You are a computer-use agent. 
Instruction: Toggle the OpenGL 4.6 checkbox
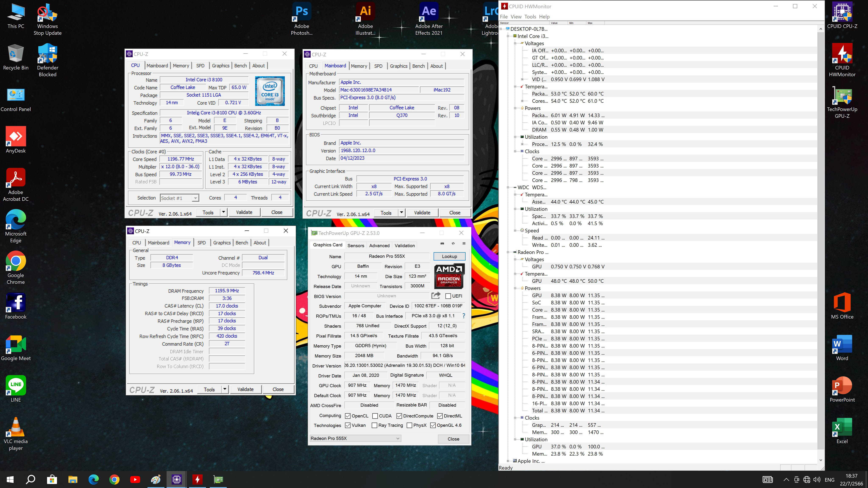pos(433,425)
